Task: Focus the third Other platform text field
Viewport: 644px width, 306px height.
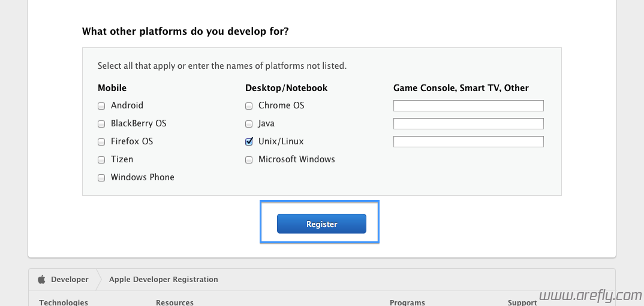Action: pos(468,141)
